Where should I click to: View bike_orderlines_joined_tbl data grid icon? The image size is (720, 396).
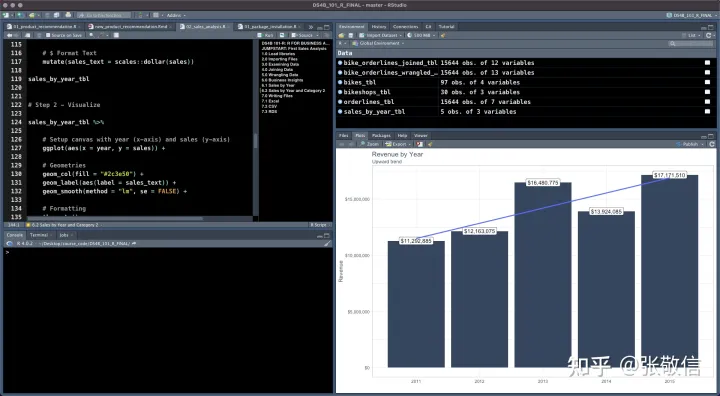click(707, 63)
